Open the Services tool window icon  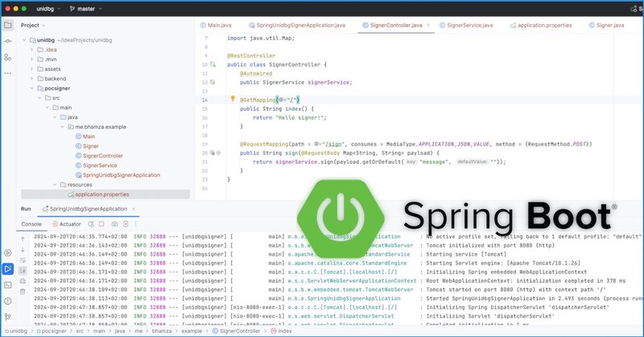point(8,253)
